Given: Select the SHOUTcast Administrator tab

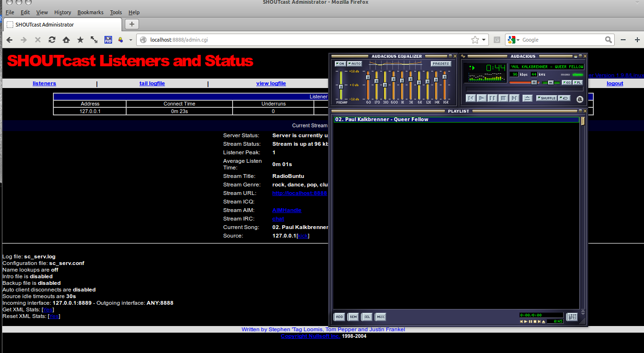Looking at the screenshot, I should [62, 25].
